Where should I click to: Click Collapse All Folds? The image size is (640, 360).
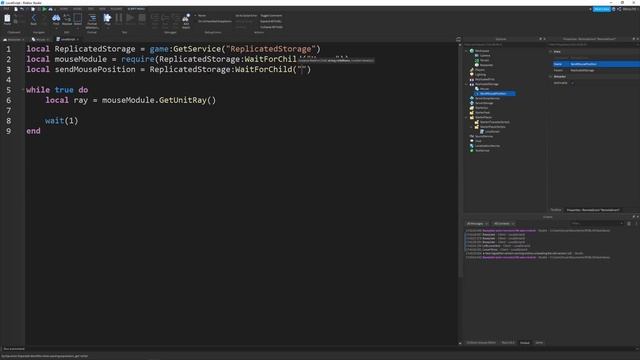[x=271, y=27]
